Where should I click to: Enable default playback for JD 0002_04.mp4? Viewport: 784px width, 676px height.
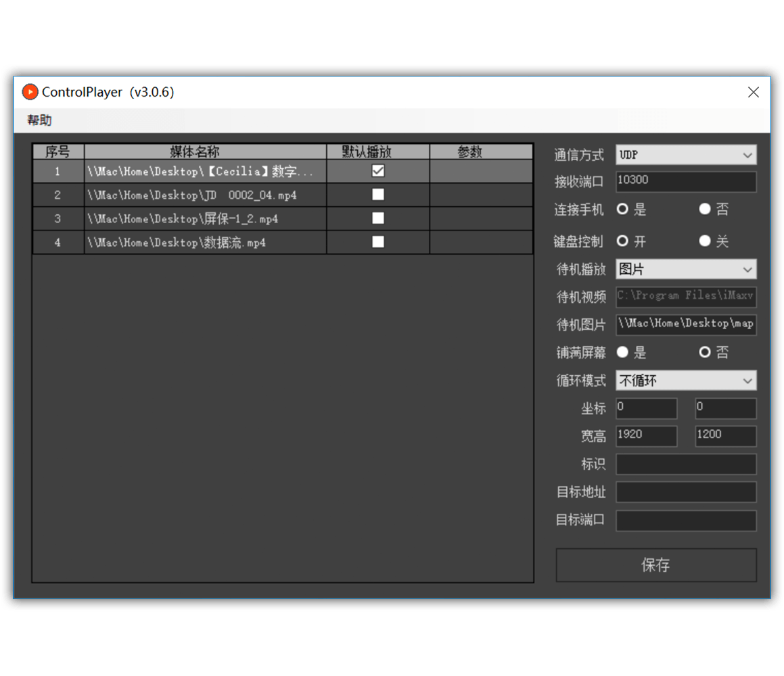[377, 195]
